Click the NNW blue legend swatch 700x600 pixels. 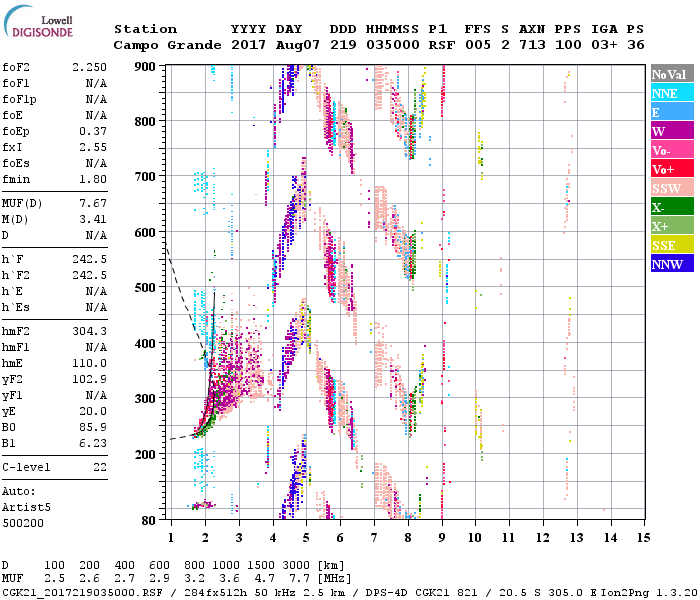670,265
